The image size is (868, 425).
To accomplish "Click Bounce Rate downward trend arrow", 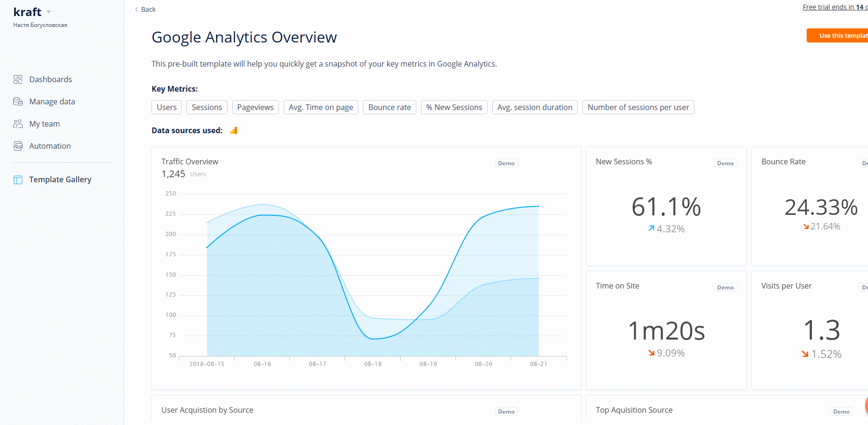I will [x=806, y=227].
